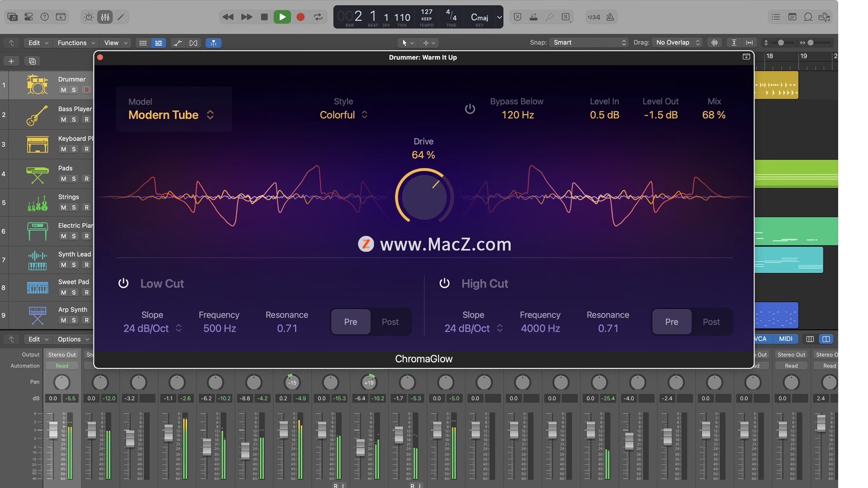
Task: Select the Arp Synth track icon
Action: (x=38, y=315)
